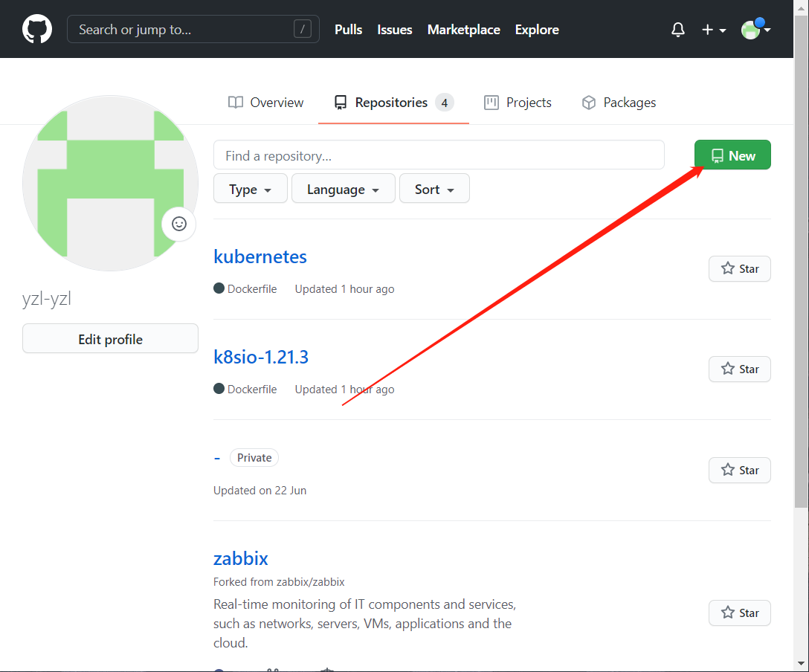Click the slash shortcut key hint

(x=303, y=29)
